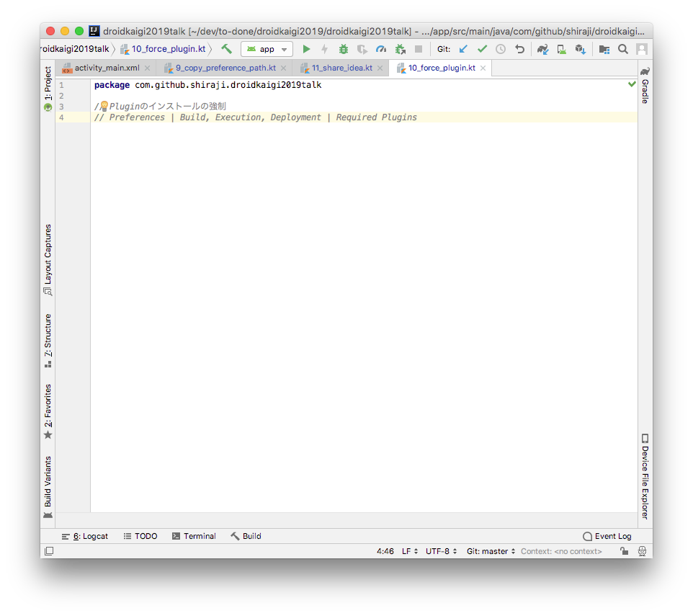Select the 10_force_plugin.kt editor tab
The width and height of the screenshot is (693, 616).
441,68
